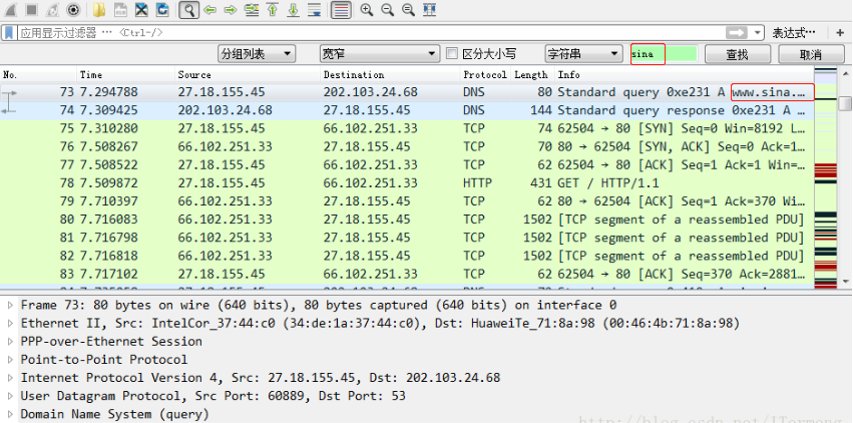The width and height of the screenshot is (853, 423).
Task: Jump to the first packet
Action: tap(273, 10)
